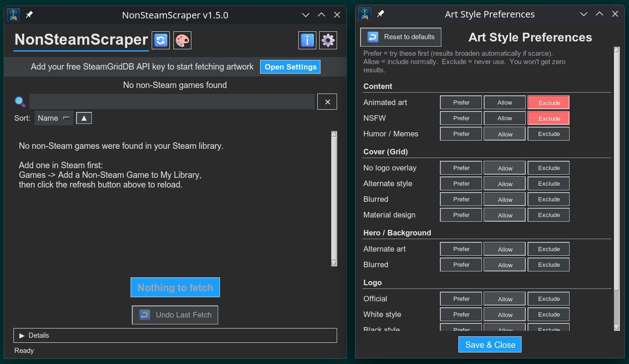Click Reset to defaults button

coord(401,37)
